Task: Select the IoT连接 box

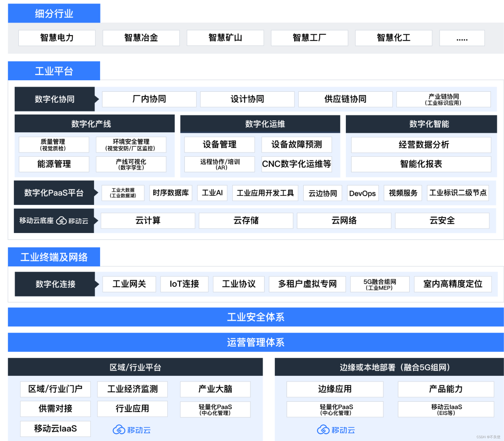Action: coord(184,284)
